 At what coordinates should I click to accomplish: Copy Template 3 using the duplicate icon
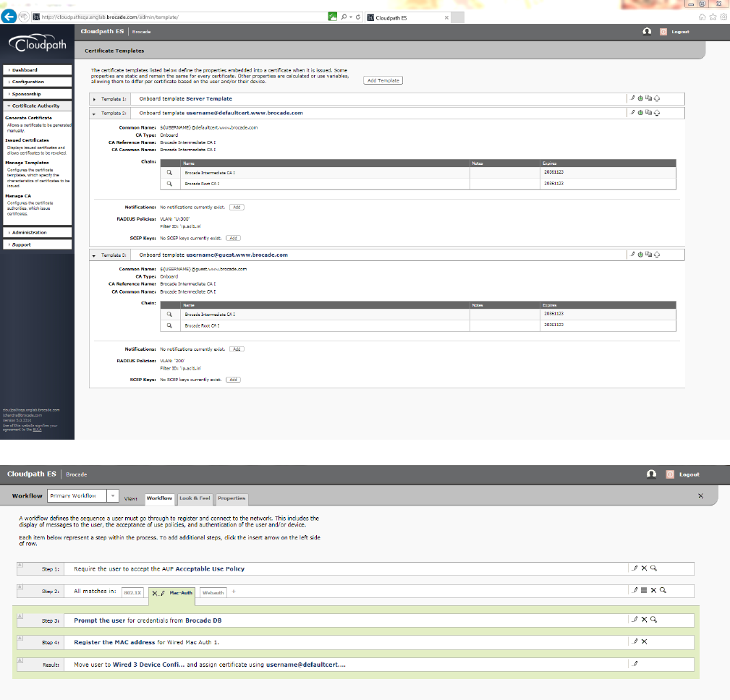click(648, 254)
